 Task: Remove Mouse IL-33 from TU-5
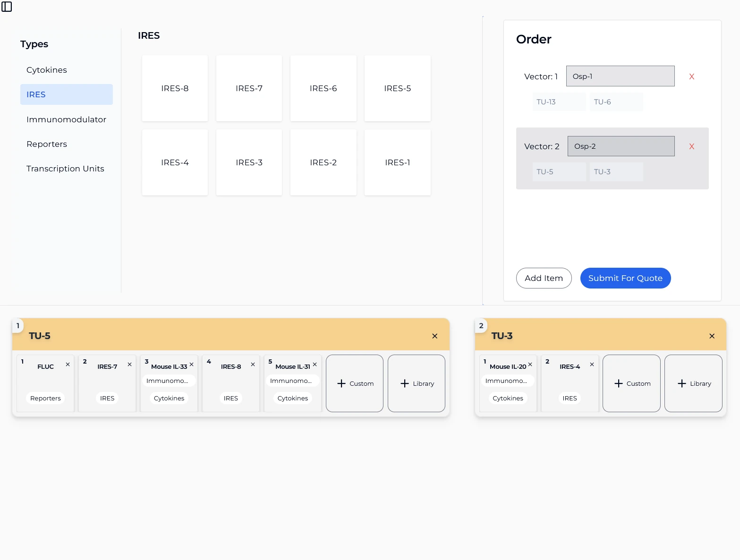click(x=191, y=365)
